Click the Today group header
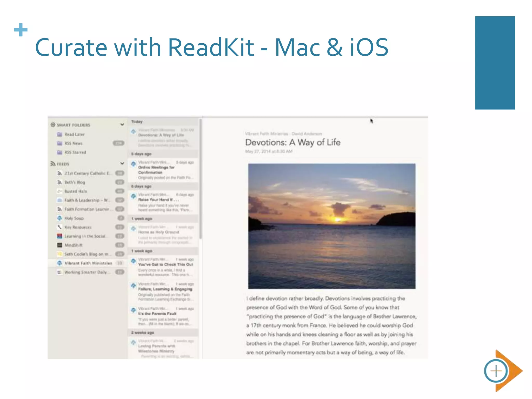532x399 pixels. [163, 122]
